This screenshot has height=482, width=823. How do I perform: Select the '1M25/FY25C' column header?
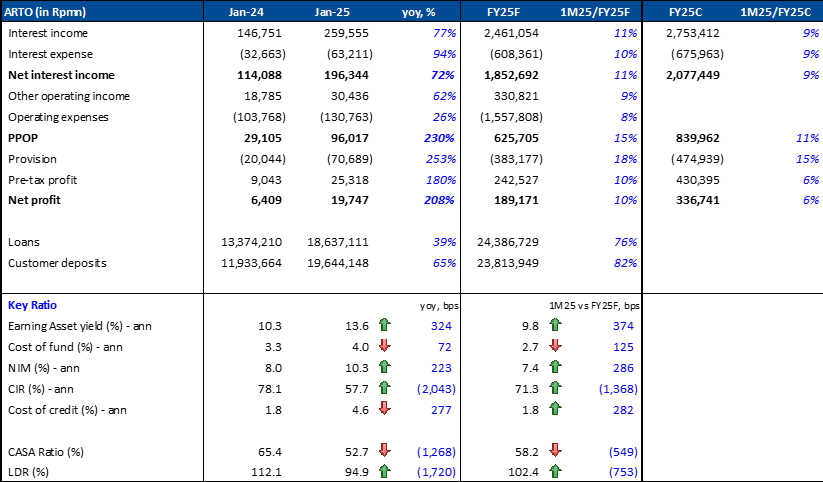(x=776, y=12)
